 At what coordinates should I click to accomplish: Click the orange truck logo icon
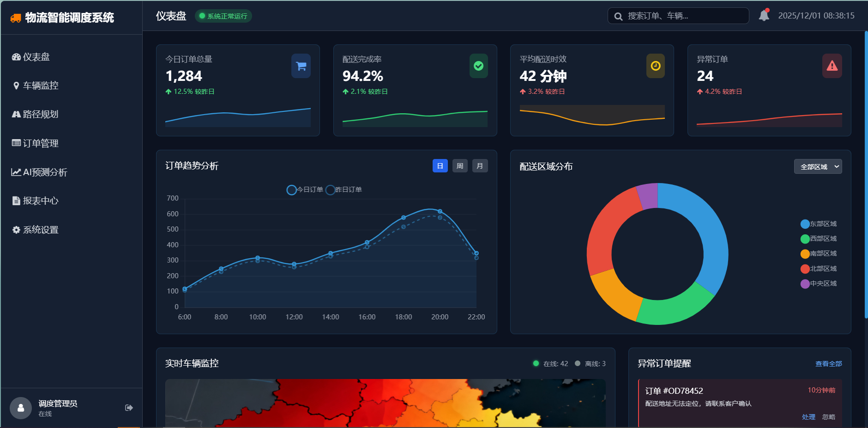pyautogui.click(x=16, y=18)
